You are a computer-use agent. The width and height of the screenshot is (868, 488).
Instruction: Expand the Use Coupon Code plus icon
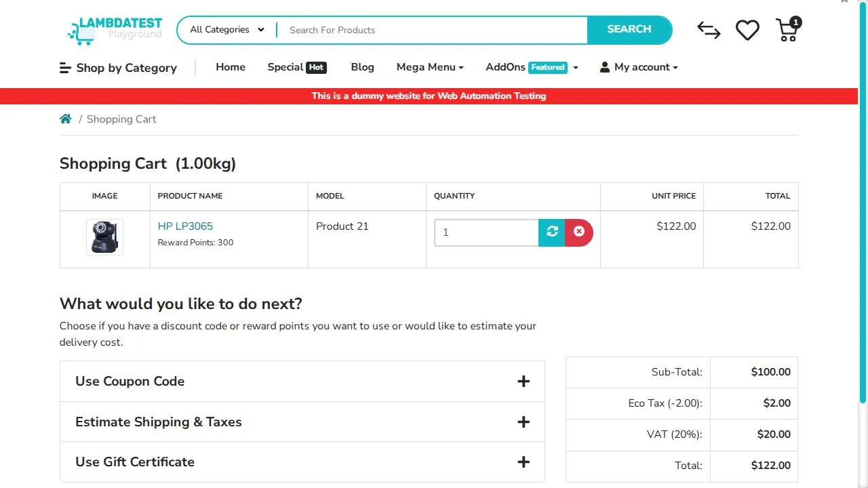(x=524, y=382)
